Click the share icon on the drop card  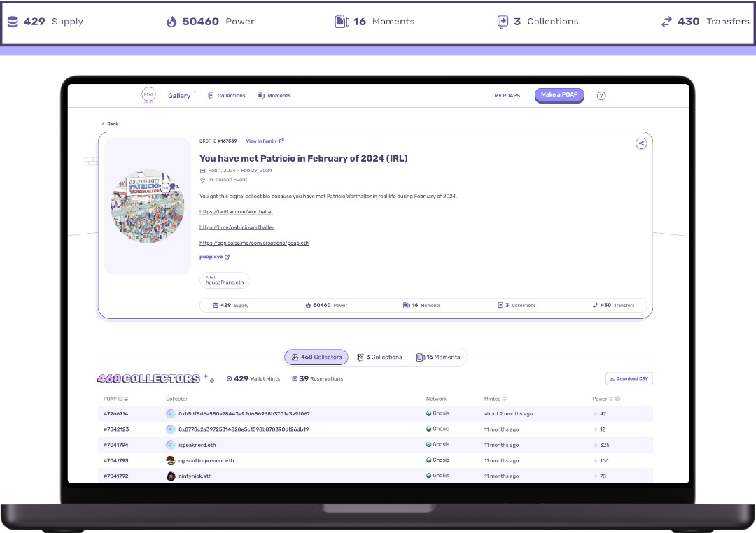640,143
